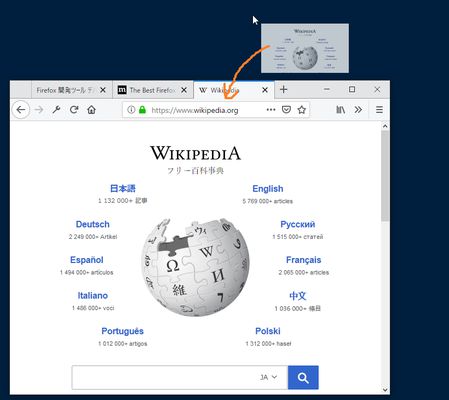Viewport: 449px width, 400px height.
Task: Close the Firefox developer tools tab
Action: point(103,90)
